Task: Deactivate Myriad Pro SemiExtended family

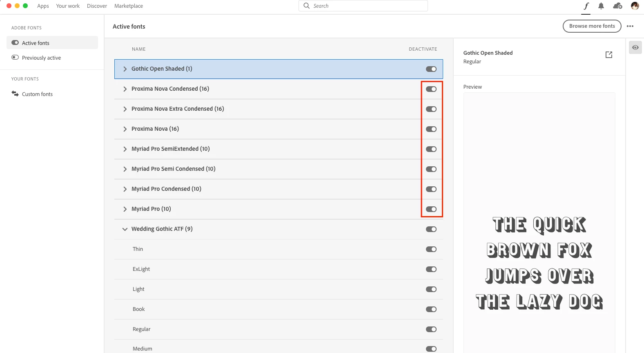Action: 431,149
